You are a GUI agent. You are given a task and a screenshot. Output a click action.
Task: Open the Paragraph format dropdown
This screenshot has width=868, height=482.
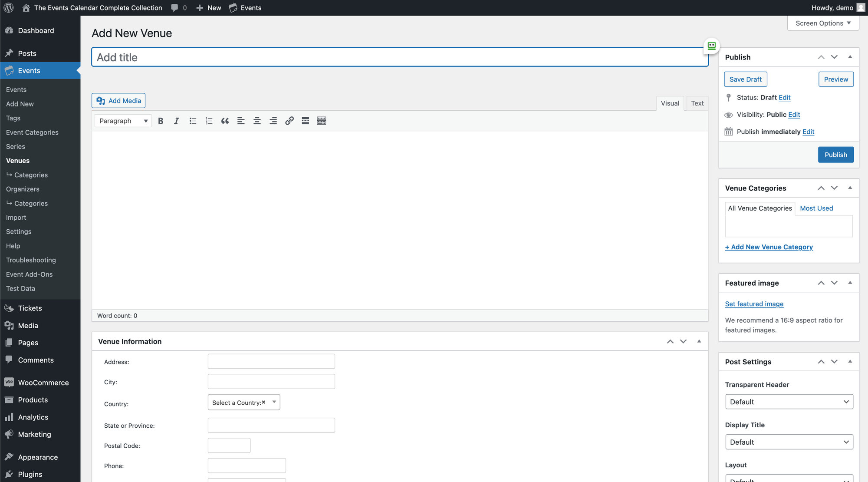click(x=123, y=121)
